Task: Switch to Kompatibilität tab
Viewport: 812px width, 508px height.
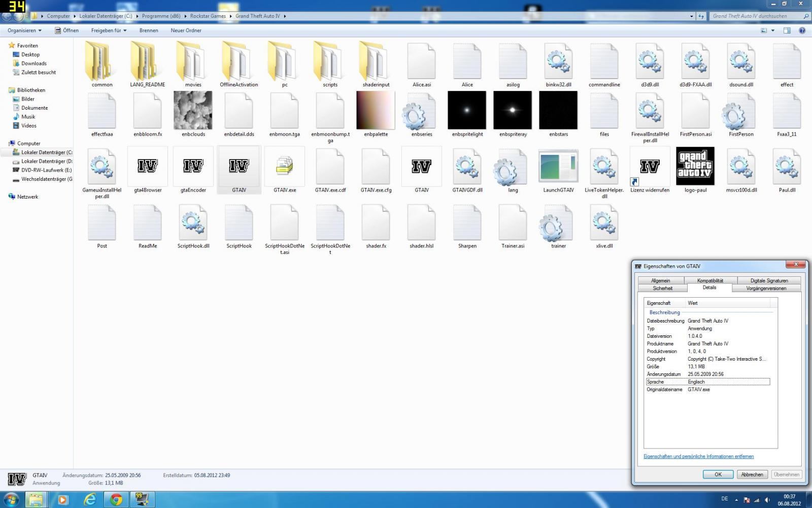Action: [710, 280]
